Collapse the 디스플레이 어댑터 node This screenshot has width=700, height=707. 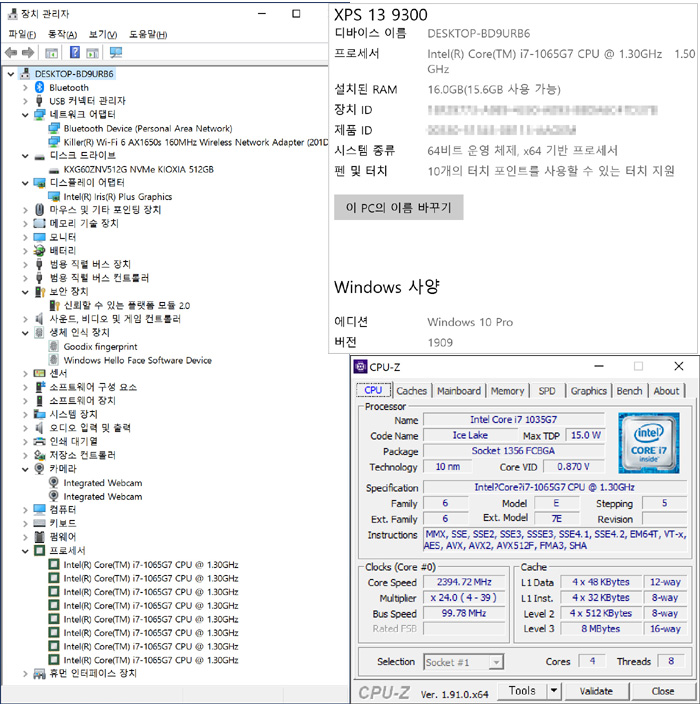tap(25, 183)
